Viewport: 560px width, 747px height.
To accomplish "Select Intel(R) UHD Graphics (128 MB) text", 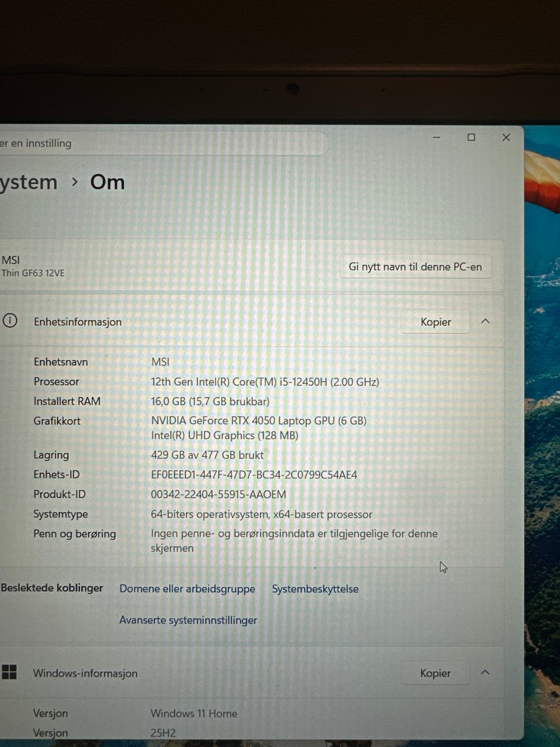I will coord(225,435).
